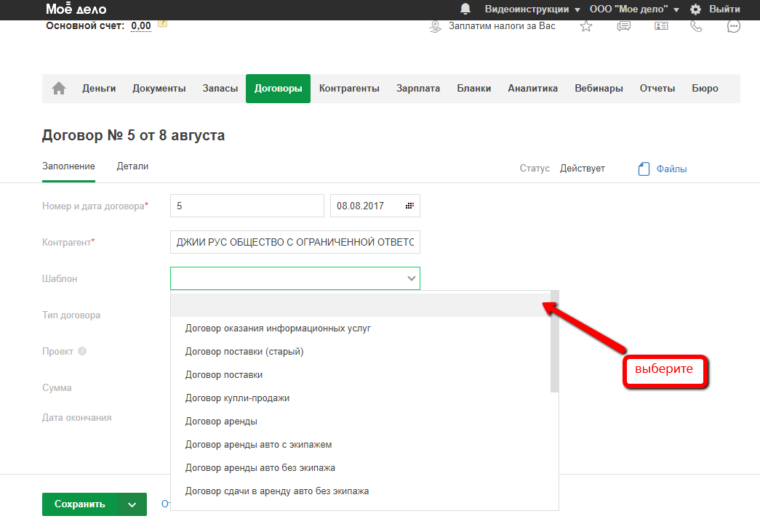
Task: Click the Файлы document icon
Action: click(x=644, y=169)
